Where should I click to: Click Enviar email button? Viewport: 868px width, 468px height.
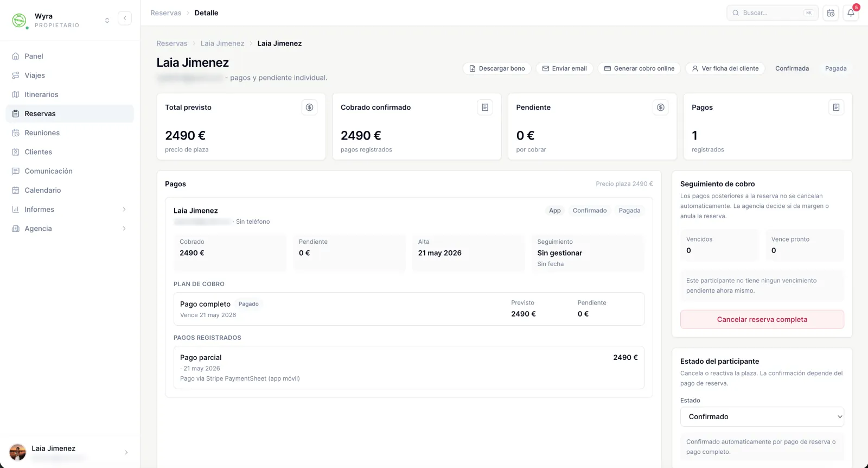565,68
